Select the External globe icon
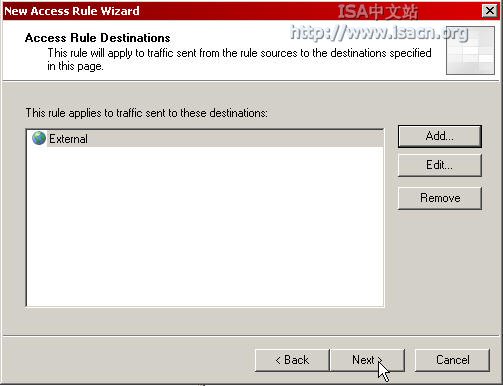The width and height of the screenshot is (503, 386). [x=39, y=138]
